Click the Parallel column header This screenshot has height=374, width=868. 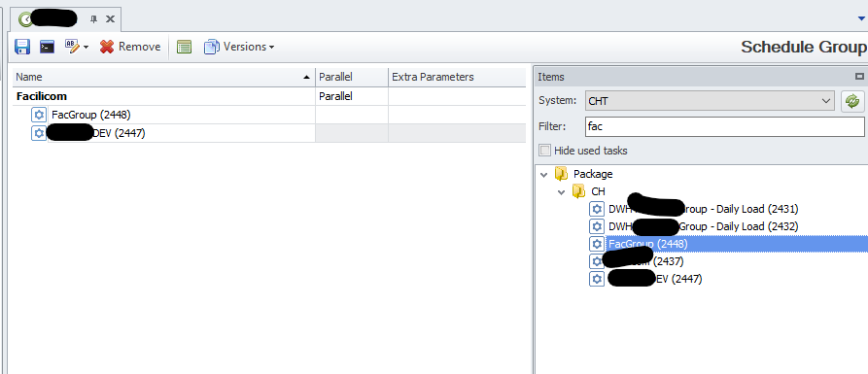click(352, 77)
